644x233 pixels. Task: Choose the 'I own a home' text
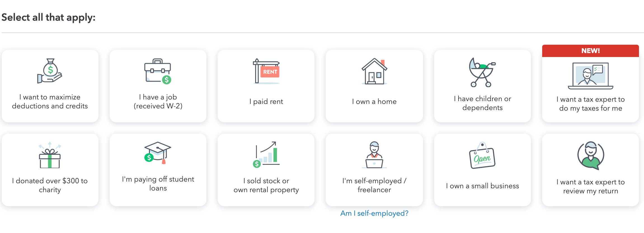tap(374, 101)
